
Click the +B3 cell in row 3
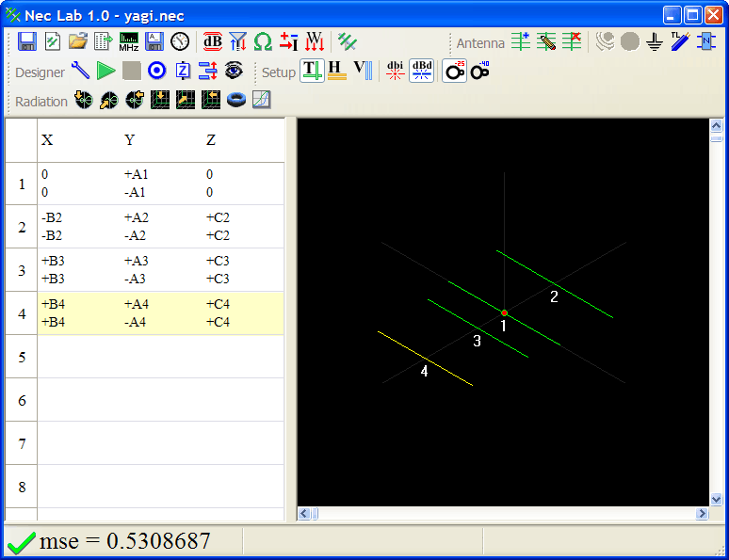(53, 262)
